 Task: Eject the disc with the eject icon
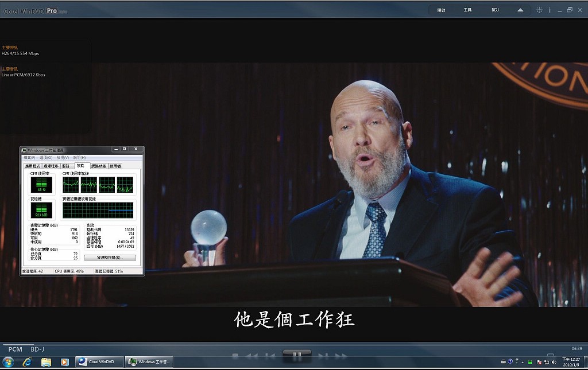(x=520, y=10)
